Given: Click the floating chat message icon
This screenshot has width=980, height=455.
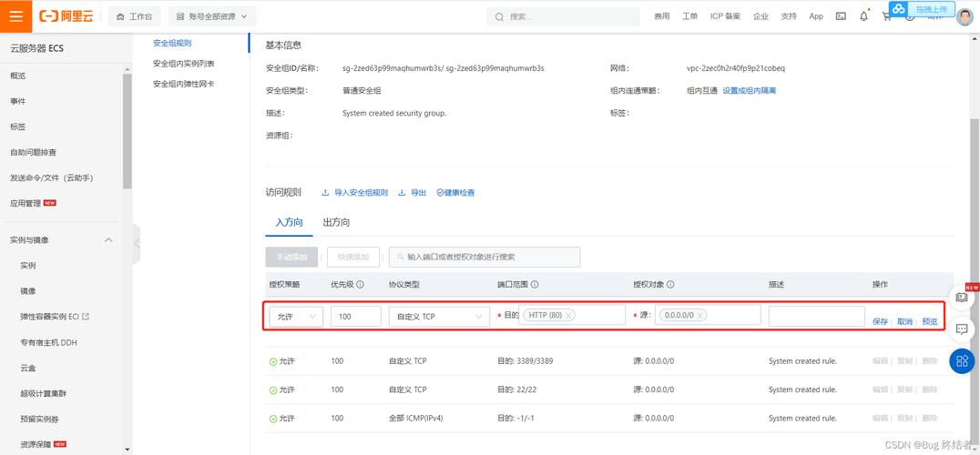Looking at the screenshot, I should tap(962, 329).
